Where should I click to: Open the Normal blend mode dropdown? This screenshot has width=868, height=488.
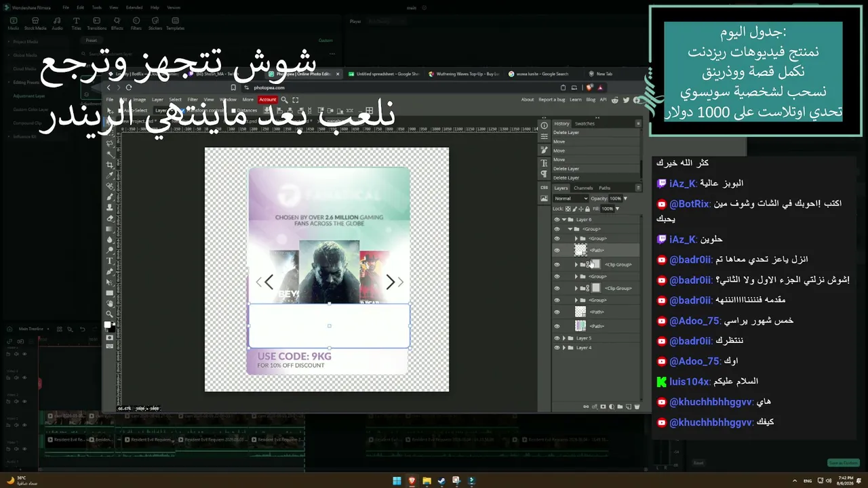pyautogui.click(x=571, y=199)
